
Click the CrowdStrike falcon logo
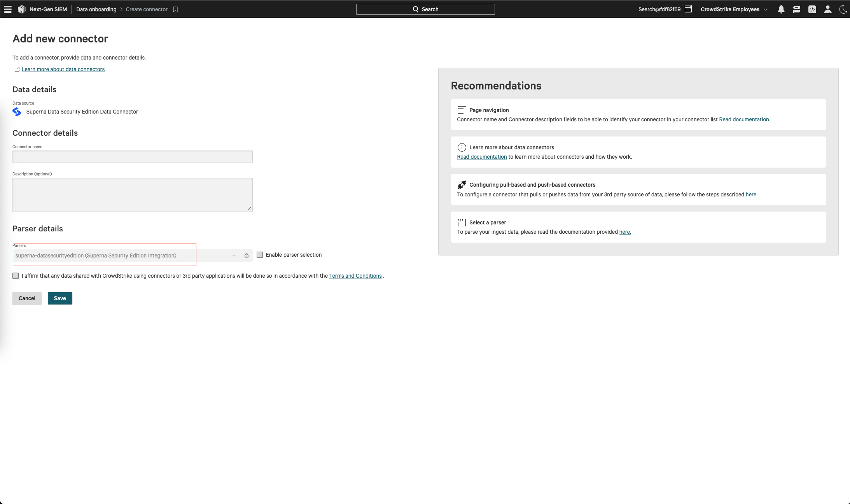coord(22,9)
